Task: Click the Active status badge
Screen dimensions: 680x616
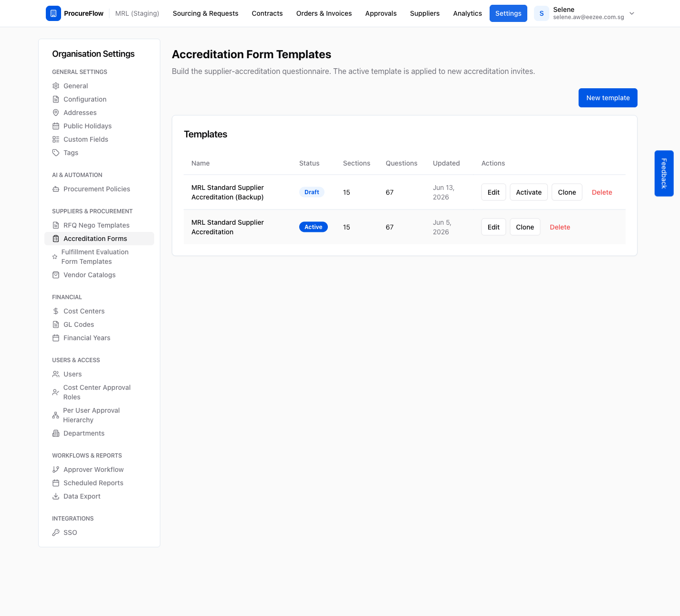Action: tap(314, 227)
